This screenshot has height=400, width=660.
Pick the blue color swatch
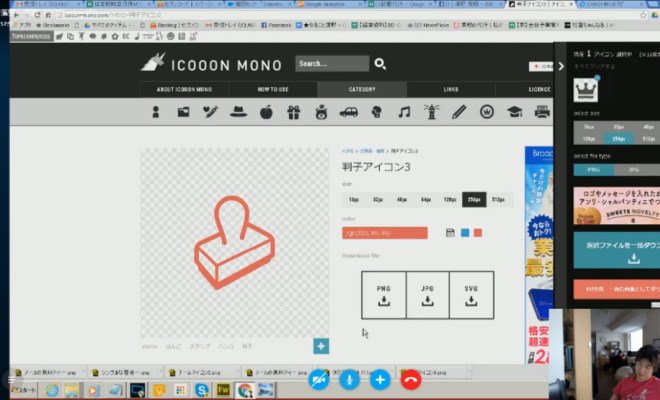[465, 233]
